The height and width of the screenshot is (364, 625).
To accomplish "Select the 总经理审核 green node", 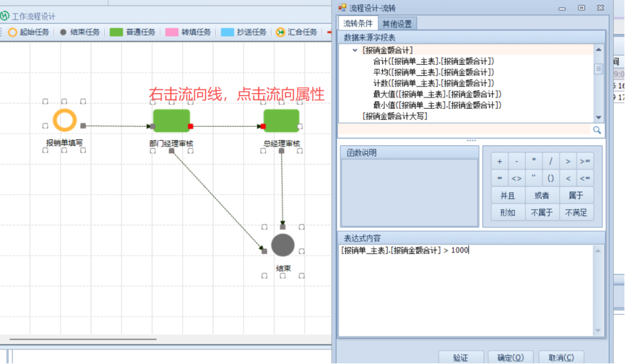I will (x=281, y=121).
